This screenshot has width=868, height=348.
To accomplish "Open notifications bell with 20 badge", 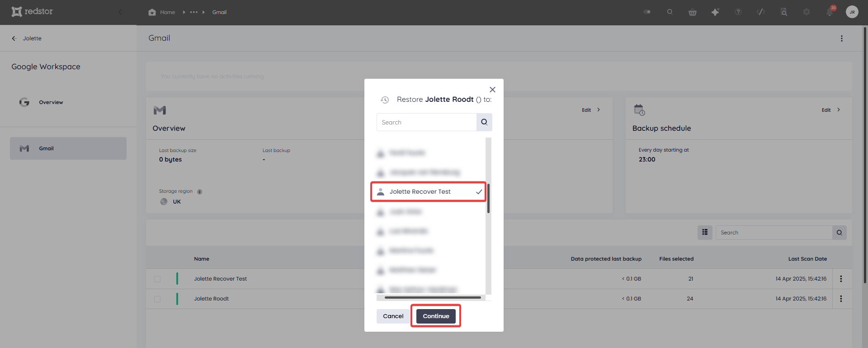I will pos(830,11).
